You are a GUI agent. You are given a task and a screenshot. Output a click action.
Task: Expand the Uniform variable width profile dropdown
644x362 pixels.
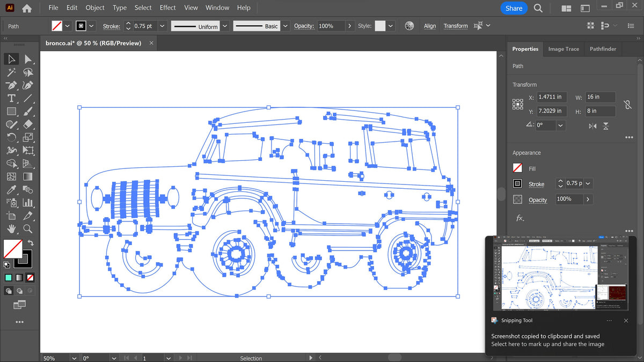(x=225, y=26)
